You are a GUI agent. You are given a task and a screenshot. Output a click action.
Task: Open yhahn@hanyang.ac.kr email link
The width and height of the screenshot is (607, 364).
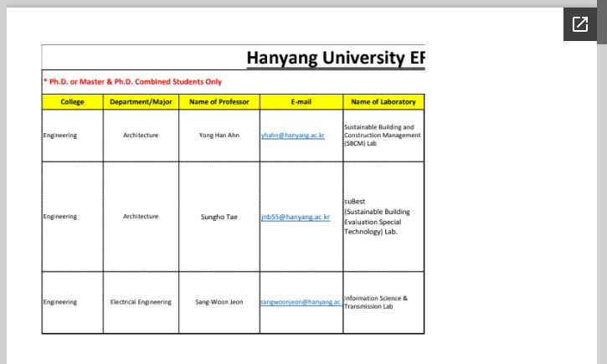pos(293,135)
